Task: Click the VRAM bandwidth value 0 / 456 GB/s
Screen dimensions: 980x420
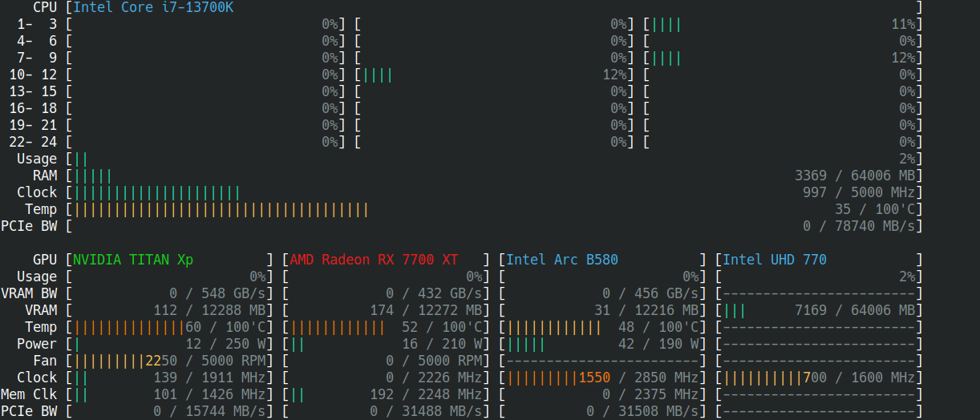Action: (650, 293)
